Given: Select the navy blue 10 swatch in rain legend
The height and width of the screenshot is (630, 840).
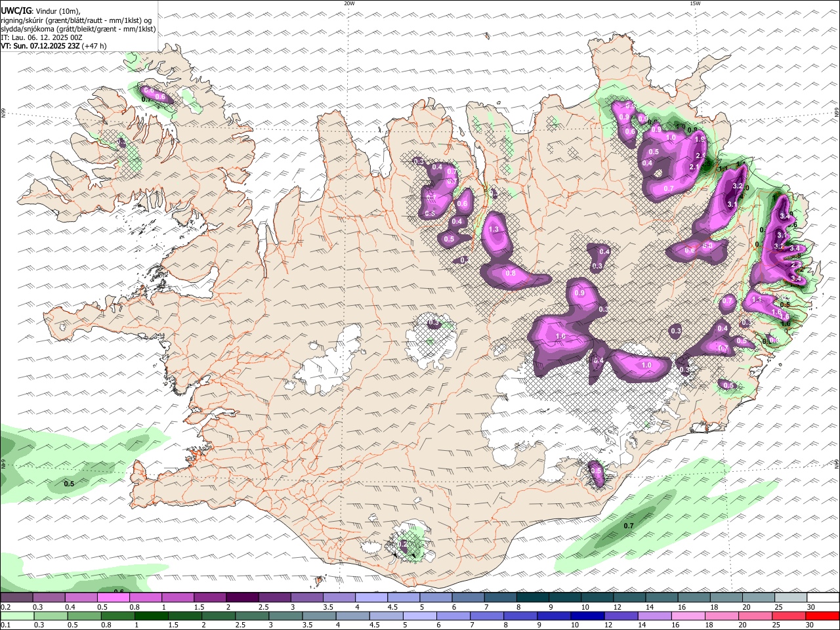Looking at the screenshot, I should coord(587,616).
